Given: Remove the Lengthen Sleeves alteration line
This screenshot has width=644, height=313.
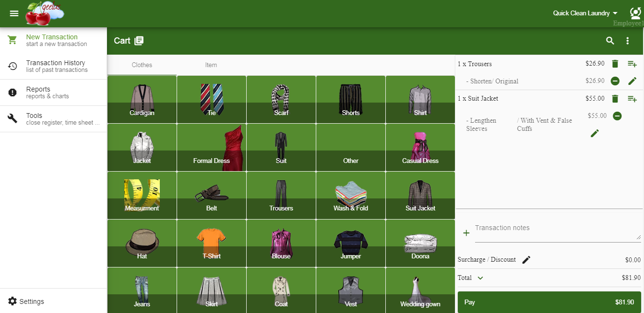Looking at the screenshot, I should (617, 116).
